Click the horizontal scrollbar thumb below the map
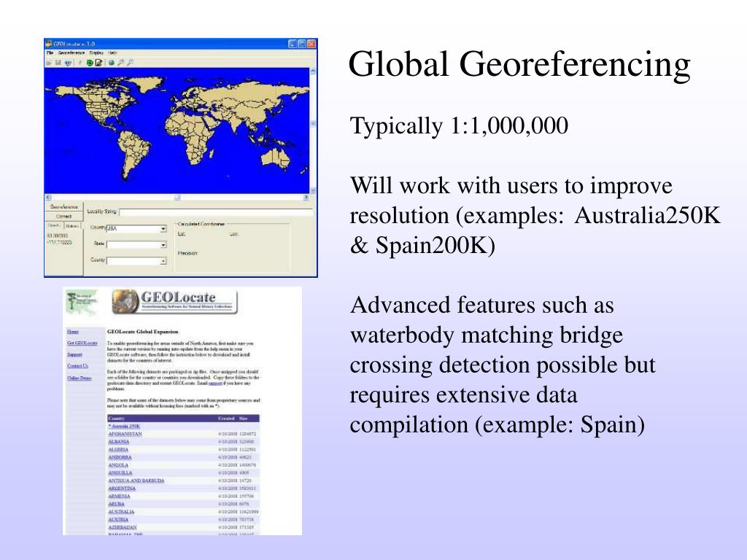 (177, 197)
